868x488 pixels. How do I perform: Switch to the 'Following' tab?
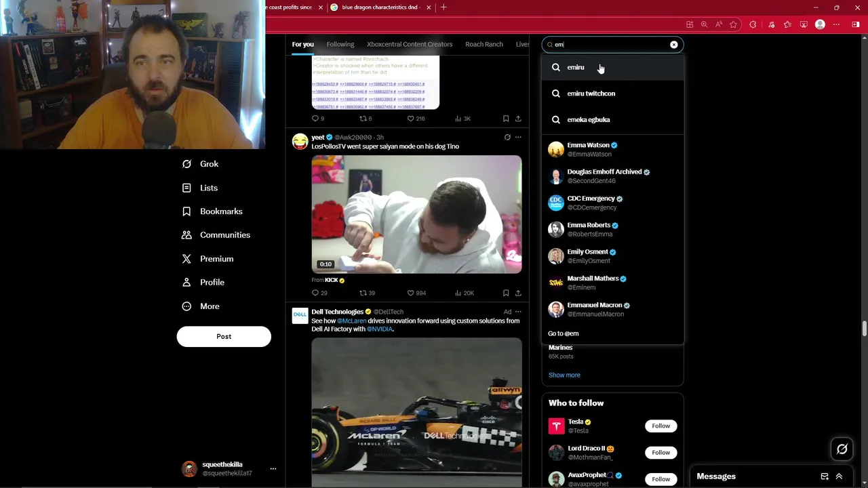340,45
